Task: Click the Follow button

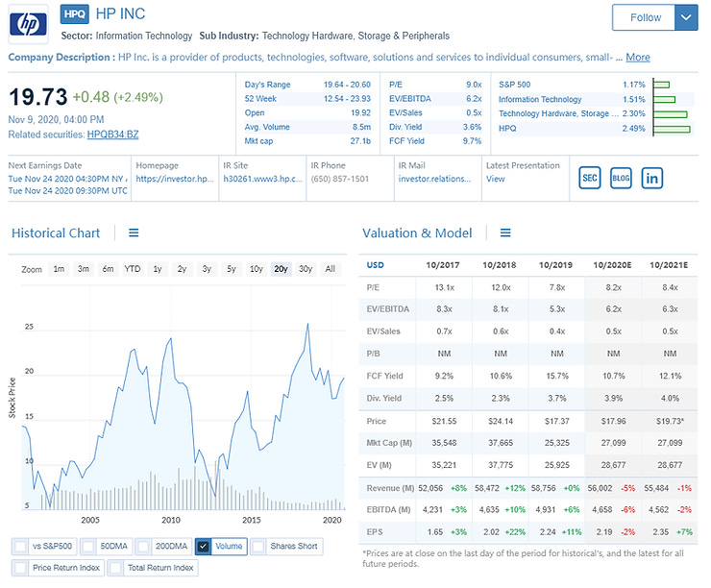Action: (645, 17)
